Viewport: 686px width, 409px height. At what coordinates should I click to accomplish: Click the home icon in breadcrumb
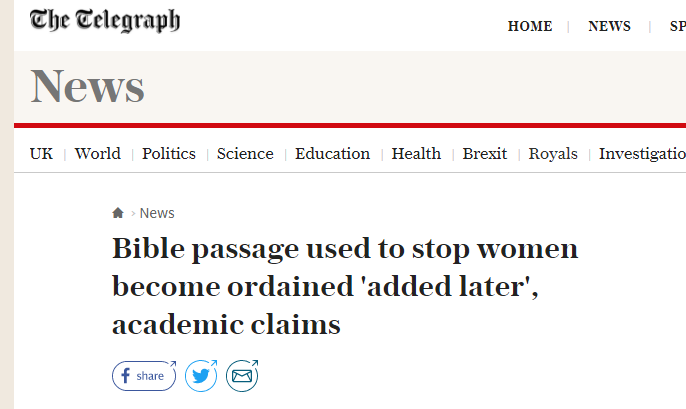pos(118,213)
